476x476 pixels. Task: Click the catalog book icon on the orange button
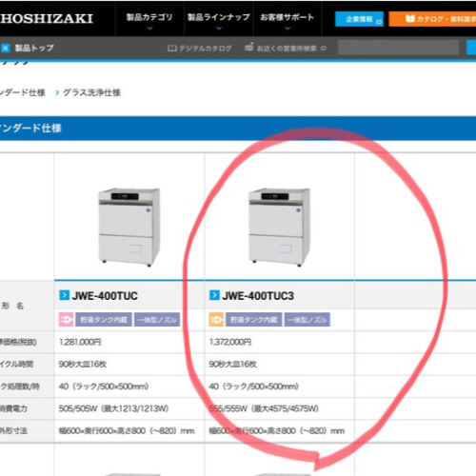(410, 19)
